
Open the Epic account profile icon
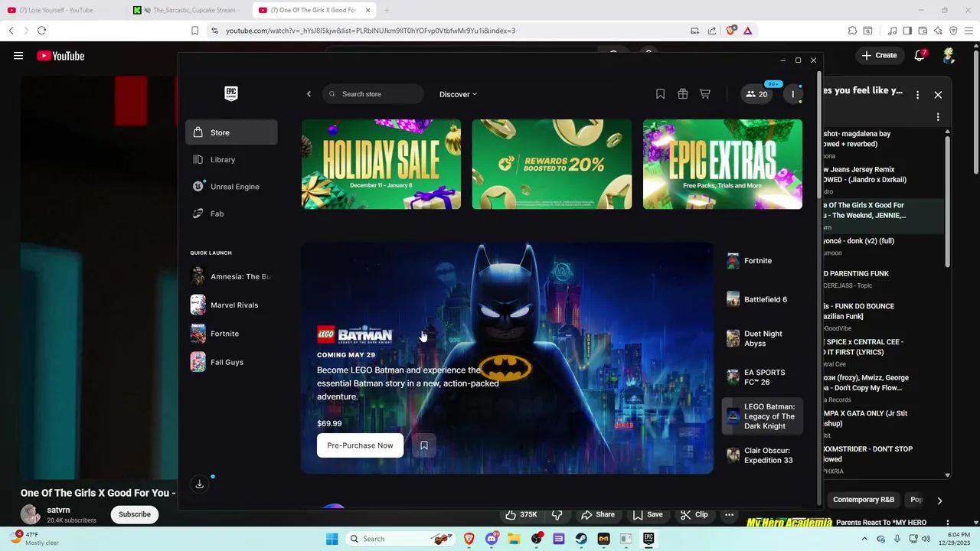click(x=793, y=94)
